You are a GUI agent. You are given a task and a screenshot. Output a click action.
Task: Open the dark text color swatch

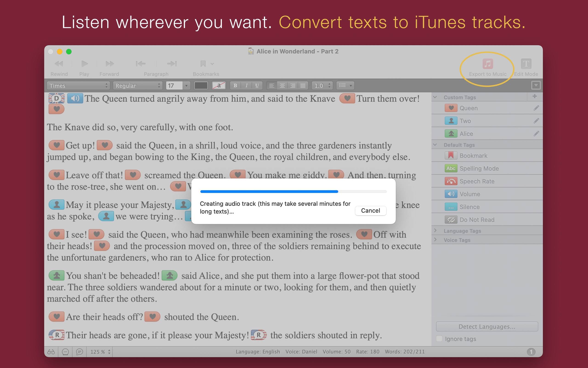201,85
